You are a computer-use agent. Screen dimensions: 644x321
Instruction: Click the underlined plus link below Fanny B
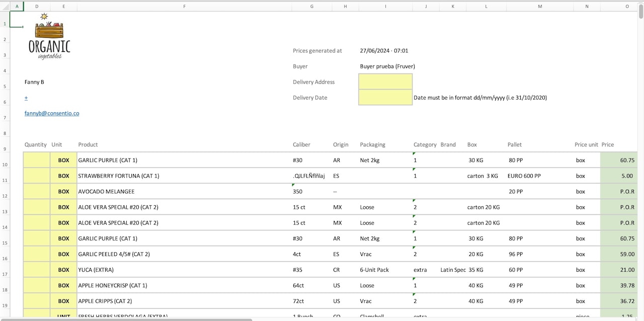pyautogui.click(x=26, y=98)
